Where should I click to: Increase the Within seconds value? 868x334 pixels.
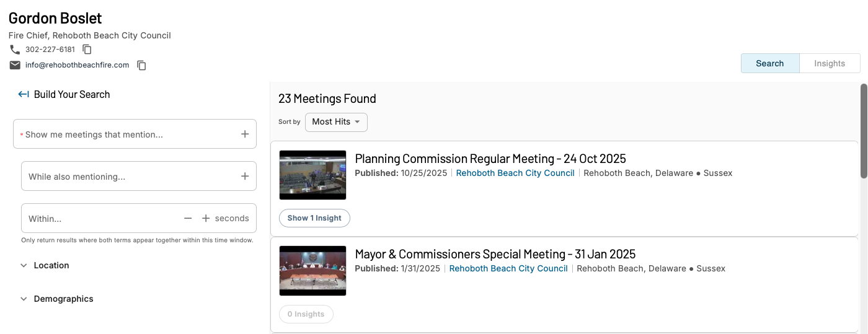206,218
